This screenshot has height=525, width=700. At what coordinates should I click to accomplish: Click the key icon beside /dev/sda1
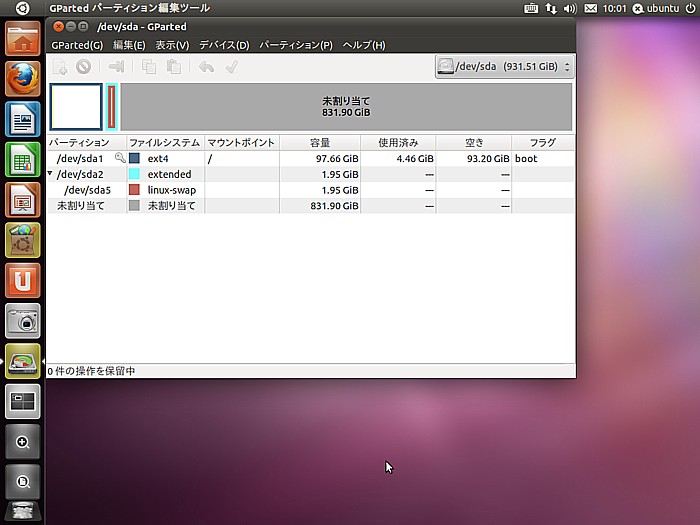point(120,158)
